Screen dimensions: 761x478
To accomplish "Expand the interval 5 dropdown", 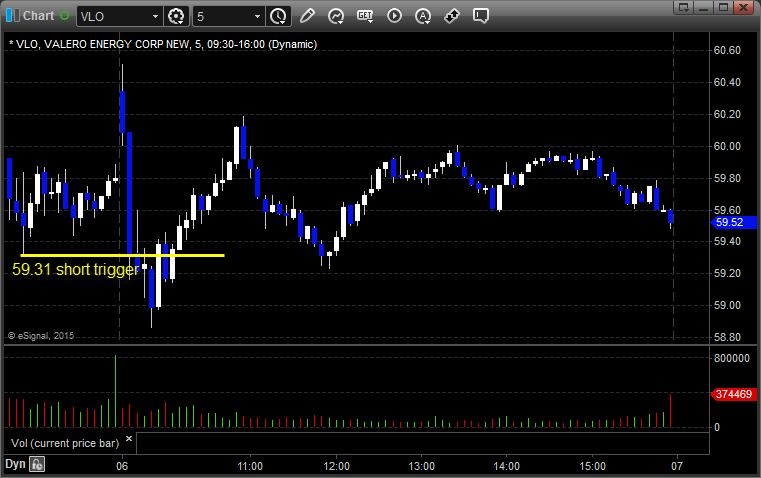I will click(x=257, y=16).
